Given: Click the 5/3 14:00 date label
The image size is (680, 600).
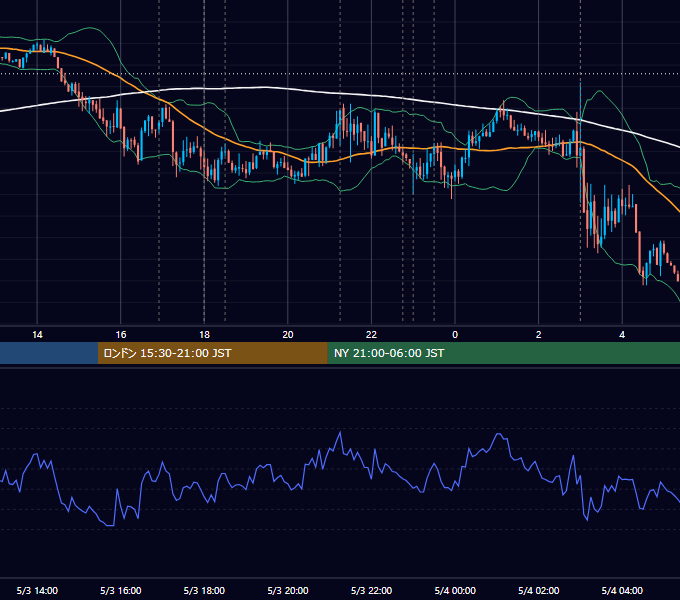Looking at the screenshot, I should (x=37, y=590).
